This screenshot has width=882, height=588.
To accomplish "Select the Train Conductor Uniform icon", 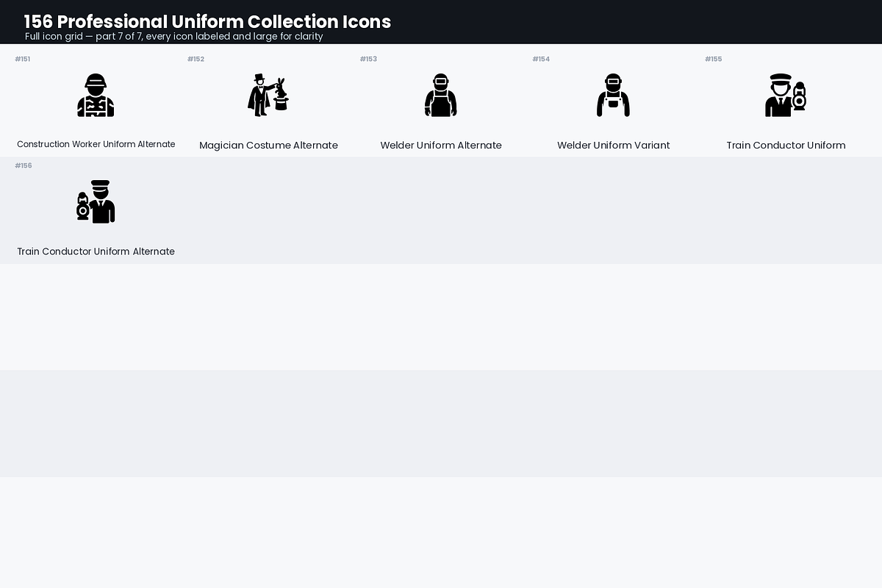I will click(786, 96).
